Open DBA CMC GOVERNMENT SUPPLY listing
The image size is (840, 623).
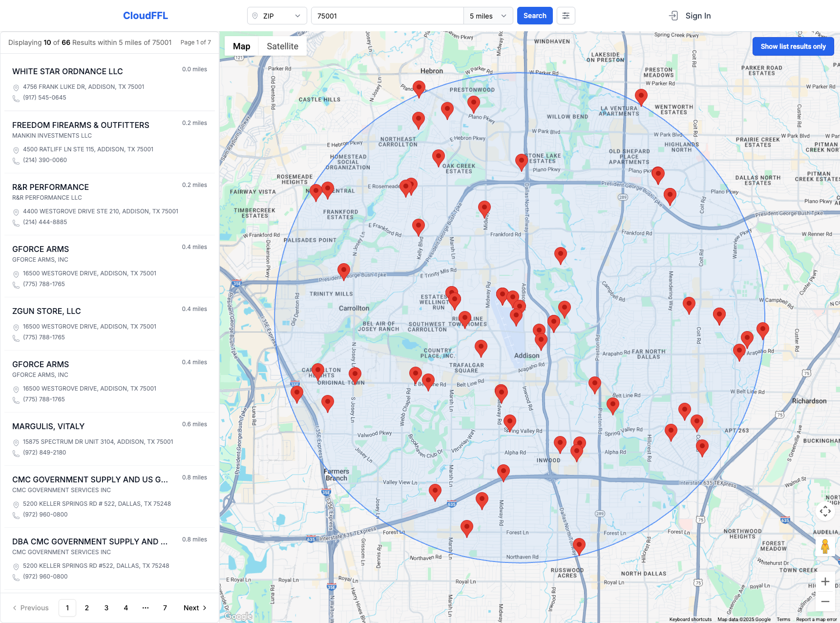[90, 541]
